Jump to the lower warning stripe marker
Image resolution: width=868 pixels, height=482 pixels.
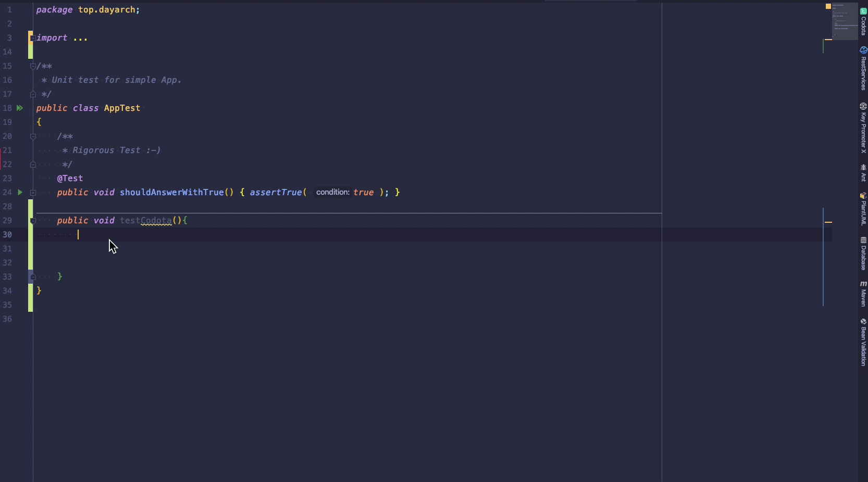pos(828,222)
